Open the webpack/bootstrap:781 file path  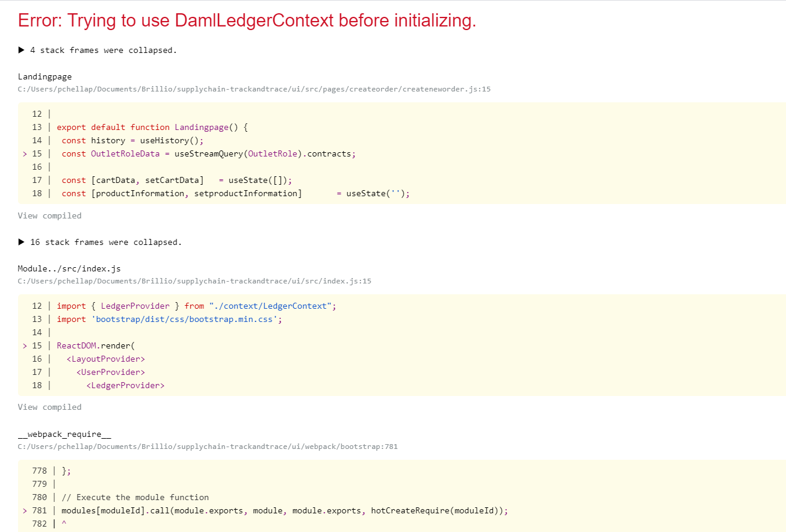pyautogui.click(x=207, y=447)
